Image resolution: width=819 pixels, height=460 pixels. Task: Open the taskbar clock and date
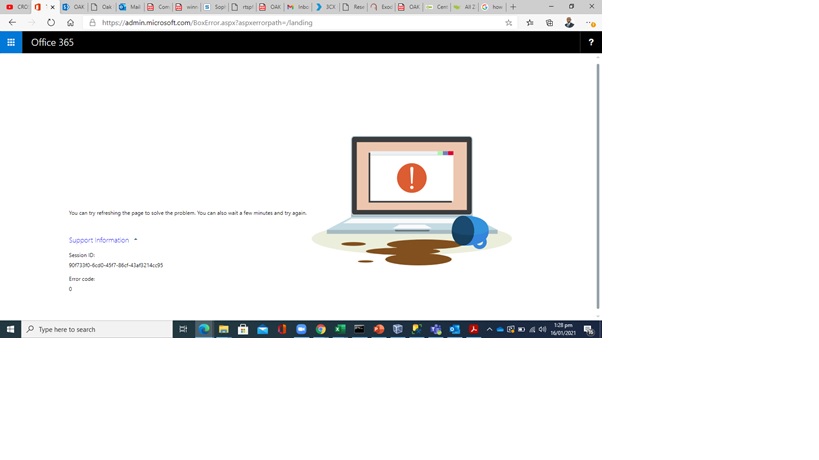coord(563,329)
